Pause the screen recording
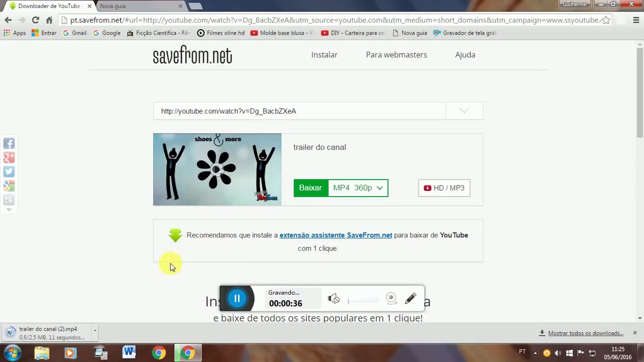This screenshot has height=362, width=644. coord(237,299)
